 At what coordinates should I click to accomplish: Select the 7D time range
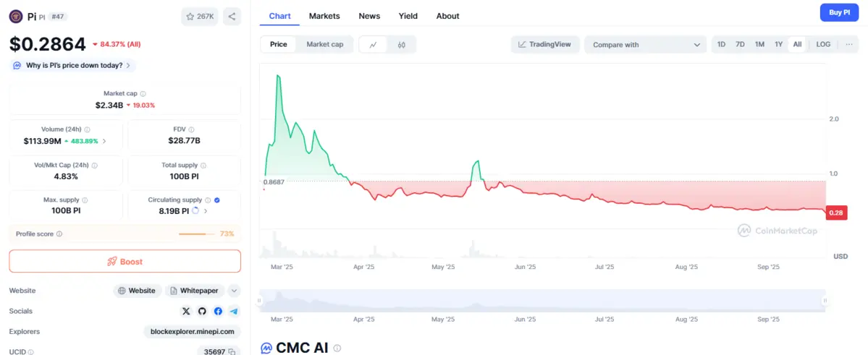(x=740, y=45)
